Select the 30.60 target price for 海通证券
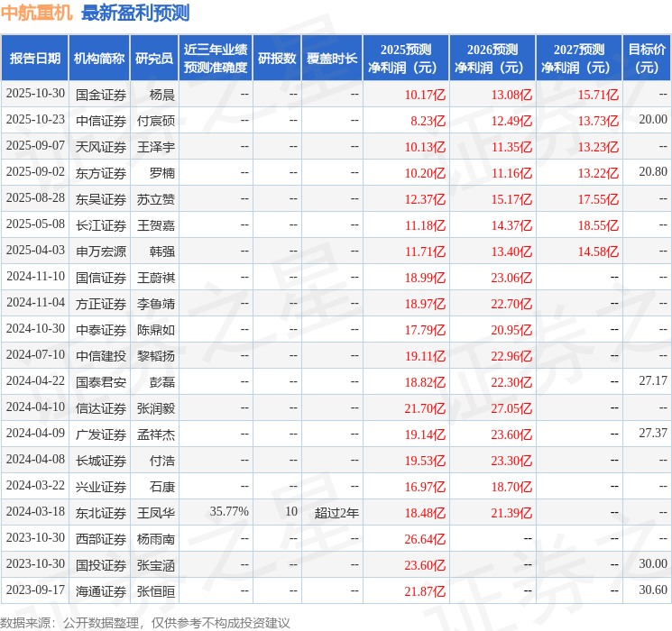This screenshot has height=631, width=672. [x=652, y=591]
